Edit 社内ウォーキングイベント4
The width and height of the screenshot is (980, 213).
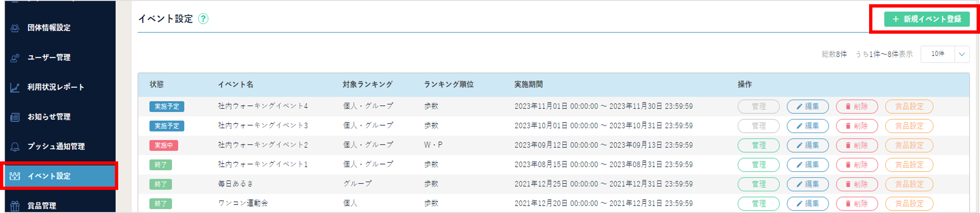807,106
